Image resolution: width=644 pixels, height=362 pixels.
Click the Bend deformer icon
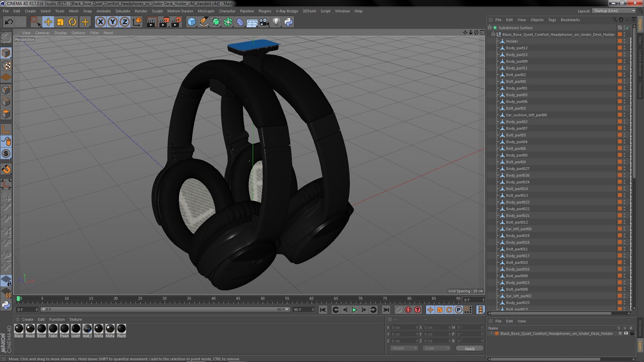pos(240,22)
